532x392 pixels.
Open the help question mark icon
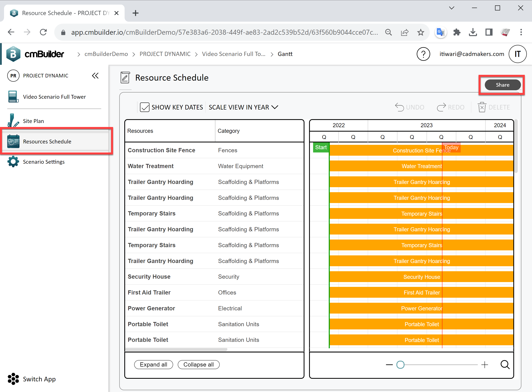[424, 54]
